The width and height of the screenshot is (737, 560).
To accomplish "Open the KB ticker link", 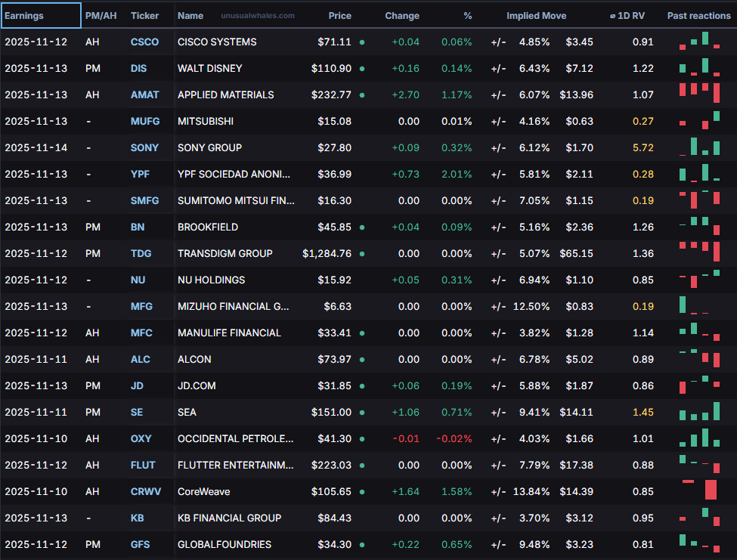I will pos(138,518).
